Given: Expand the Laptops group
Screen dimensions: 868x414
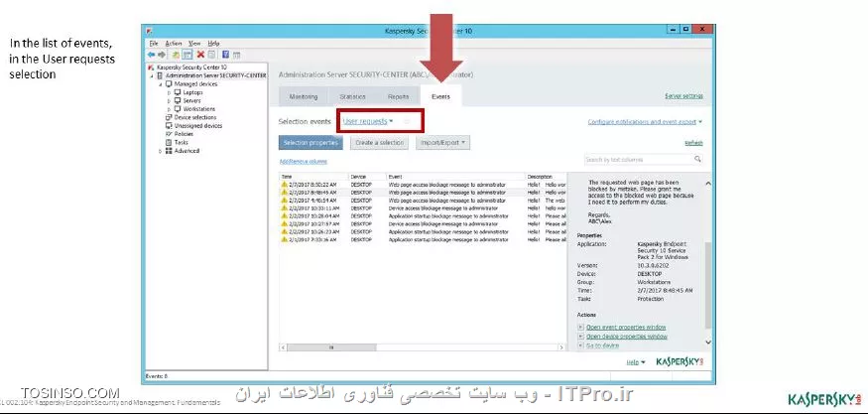Looking at the screenshot, I should 169,92.
